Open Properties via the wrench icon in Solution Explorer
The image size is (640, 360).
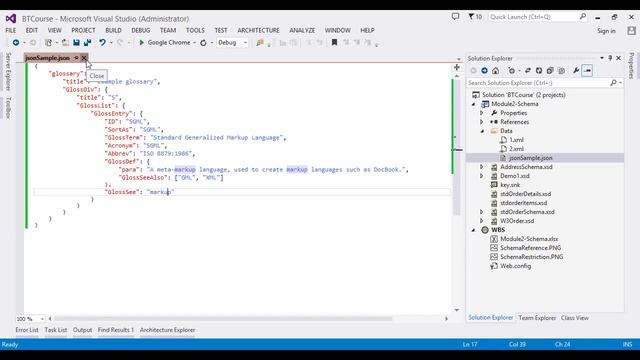(576, 71)
